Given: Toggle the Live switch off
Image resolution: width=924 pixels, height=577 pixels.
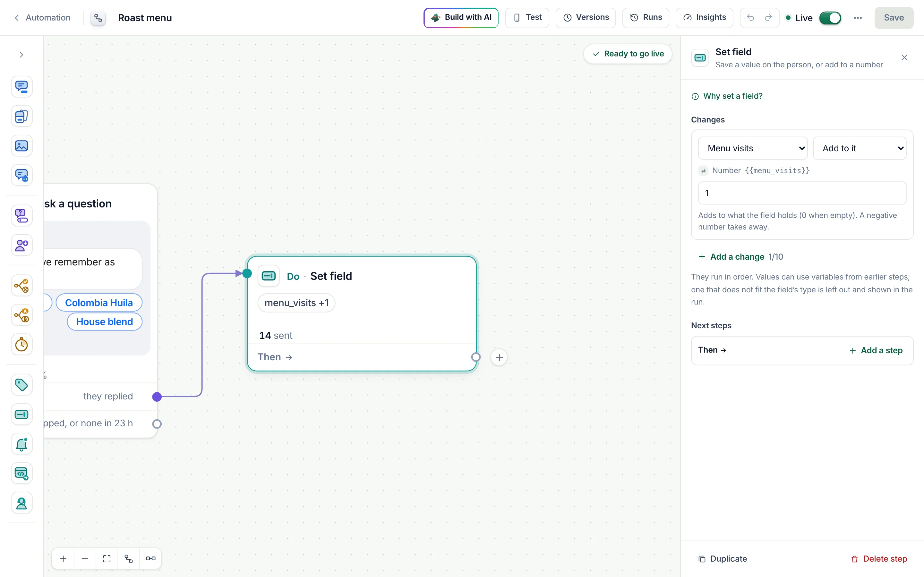Looking at the screenshot, I should (x=830, y=18).
